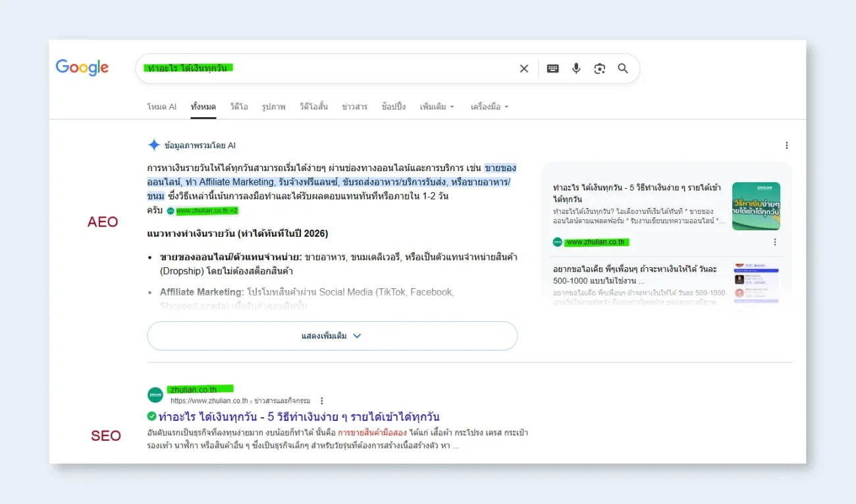The image size is (856, 504).
Task: Click the Affiliate Marketing: bullet label
Action: tap(202, 292)
